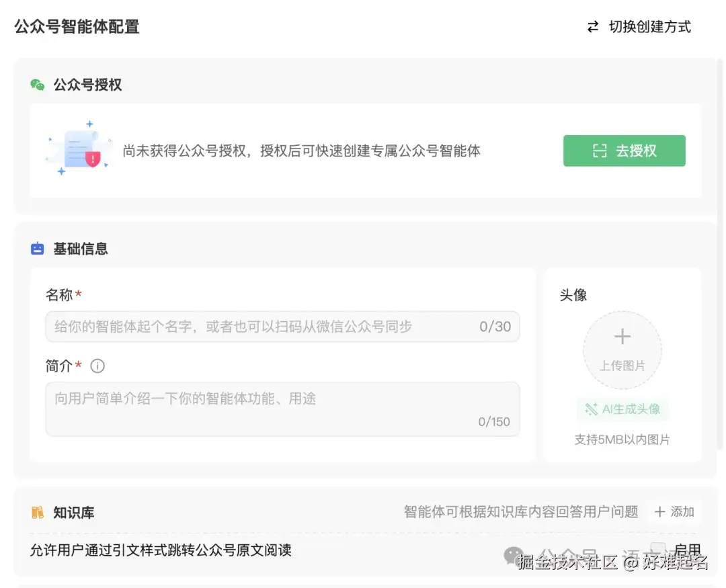Click the 上传图片 avatar upload area
The image size is (726, 588).
click(622, 349)
